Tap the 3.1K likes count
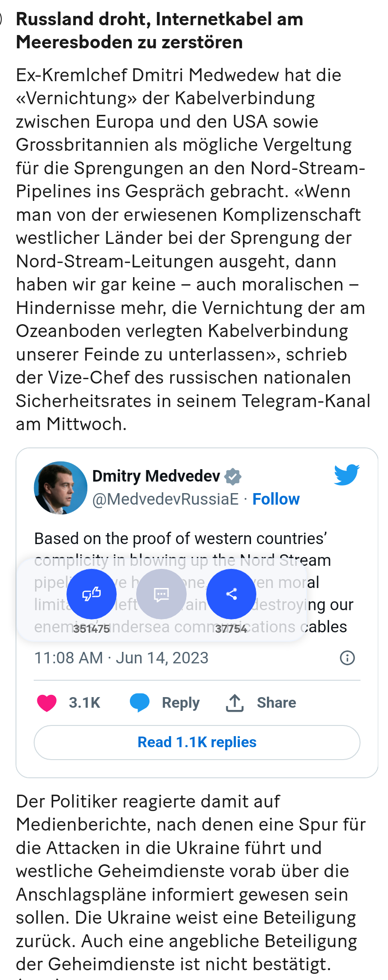The height and width of the screenshot is (980, 388). click(x=84, y=703)
